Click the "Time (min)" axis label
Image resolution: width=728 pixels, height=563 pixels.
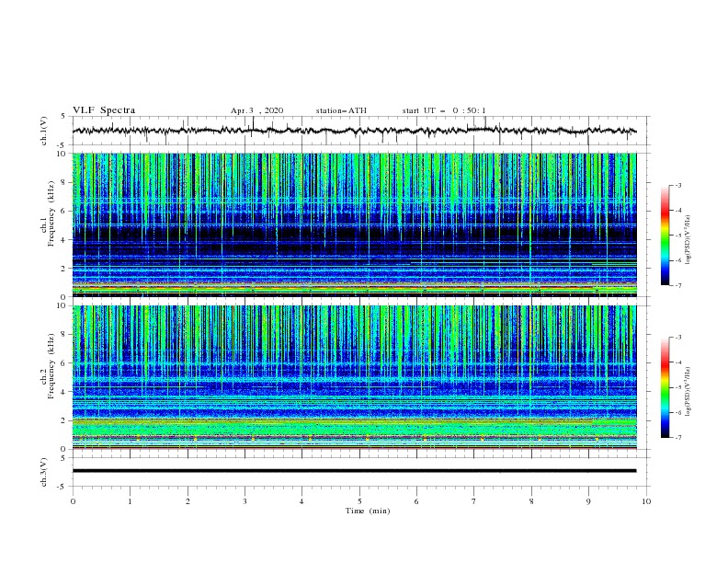[368, 511]
